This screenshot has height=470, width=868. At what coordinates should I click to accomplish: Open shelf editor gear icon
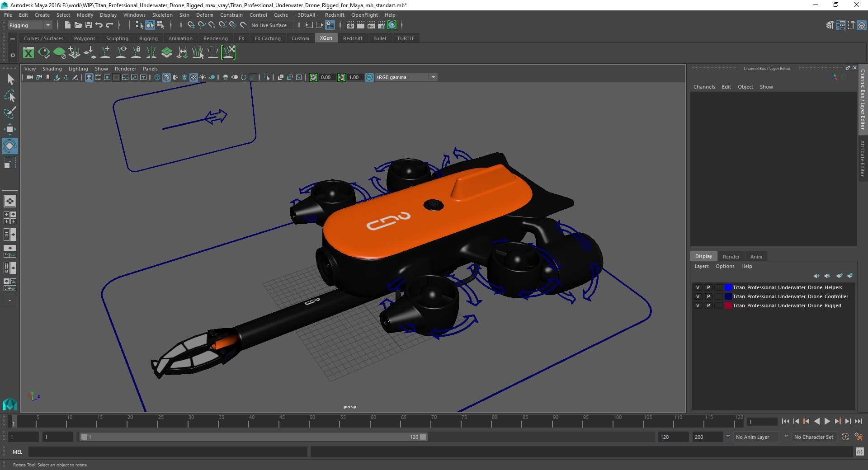pyautogui.click(x=13, y=55)
